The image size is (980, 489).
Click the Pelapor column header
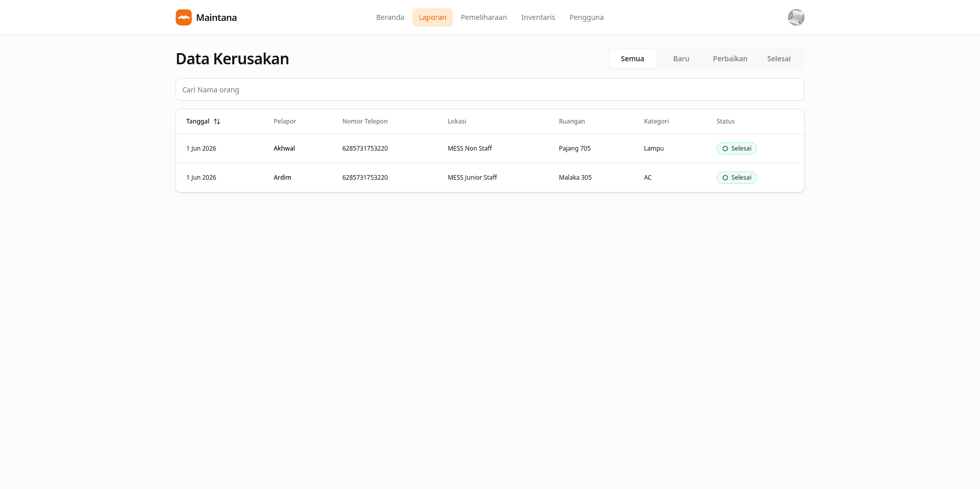coord(285,121)
